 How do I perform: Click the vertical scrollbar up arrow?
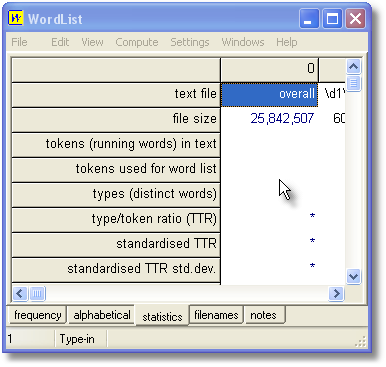353,67
